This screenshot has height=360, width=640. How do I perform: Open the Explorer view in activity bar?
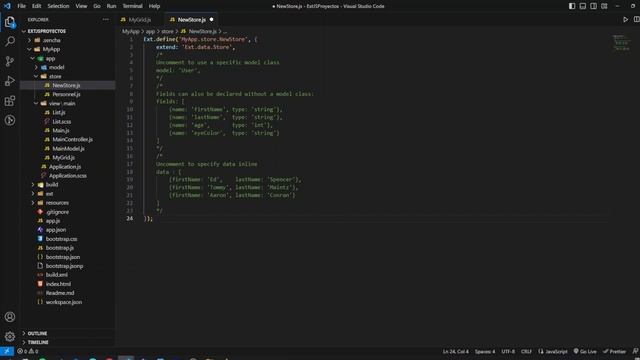(x=10, y=22)
